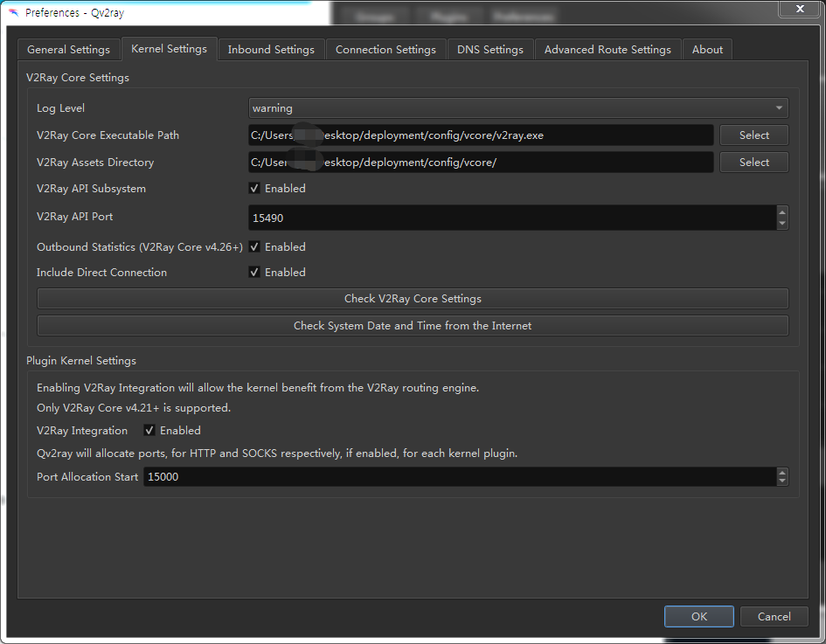Confirm preferences with OK button
Viewport: 826px width, 644px height.
[x=699, y=616]
